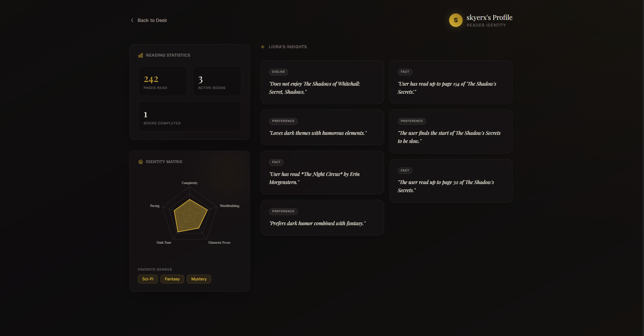Image resolution: width=644 pixels, height=336 pixels.
Task: Click the insight about The Night Circus
Action: pyautogui.click(x=322, y=173)
